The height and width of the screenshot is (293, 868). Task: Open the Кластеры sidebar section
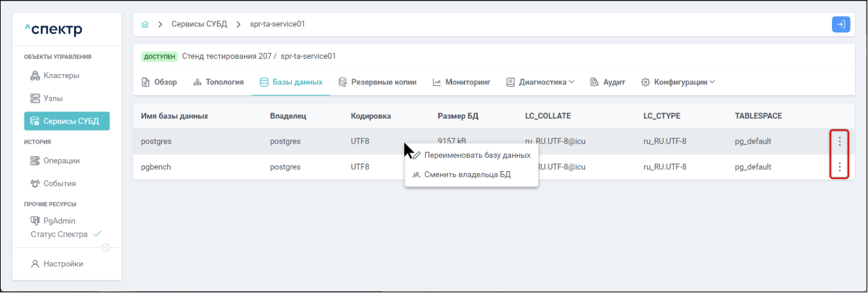point(61,75)
